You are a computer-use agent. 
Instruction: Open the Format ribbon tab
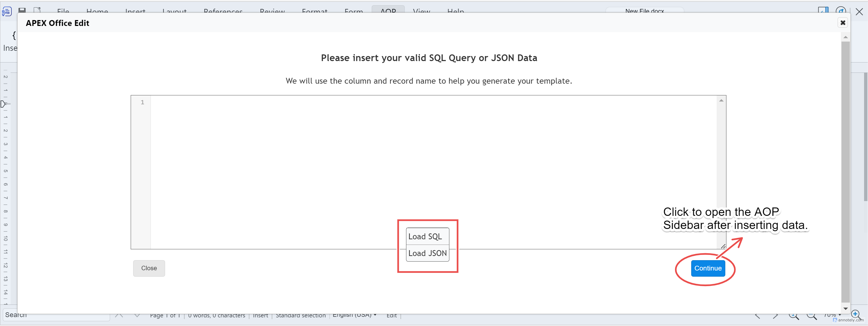(314, 11)
